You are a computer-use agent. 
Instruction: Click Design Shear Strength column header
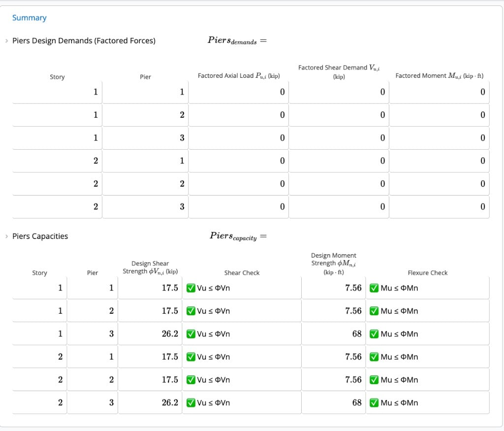[x=150, y=267]
